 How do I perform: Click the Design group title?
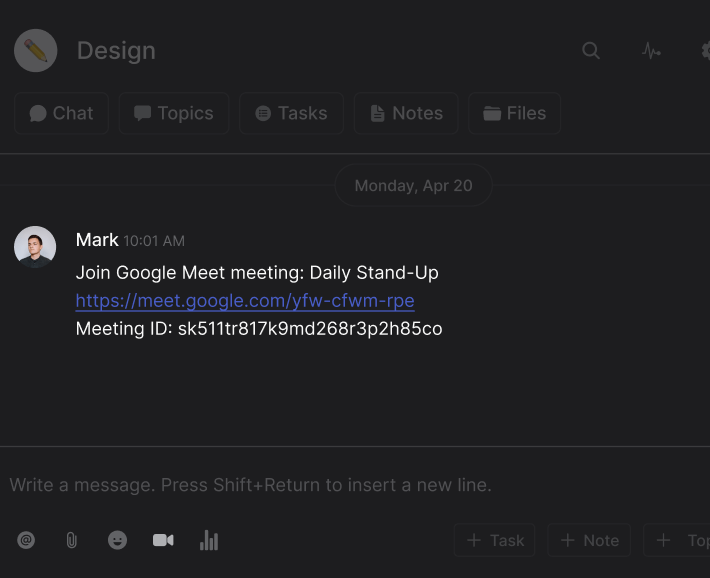pos(116,50)
